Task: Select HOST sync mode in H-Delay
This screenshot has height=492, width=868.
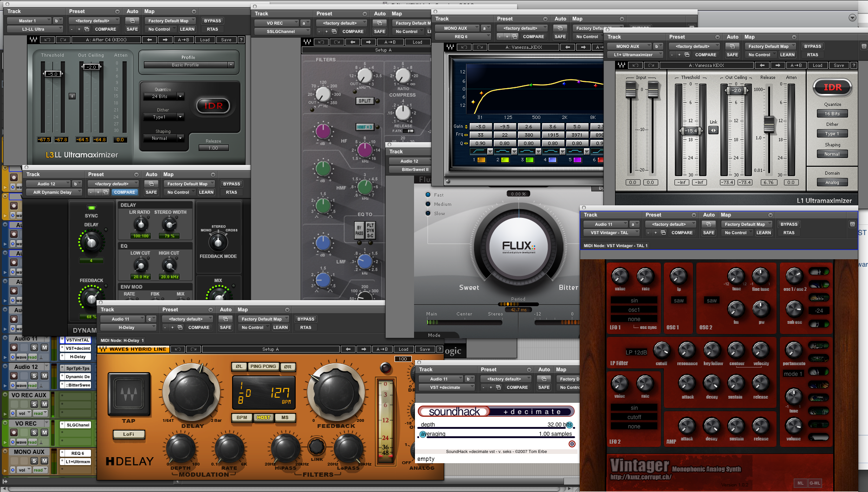Action: [x=264, y=418]
